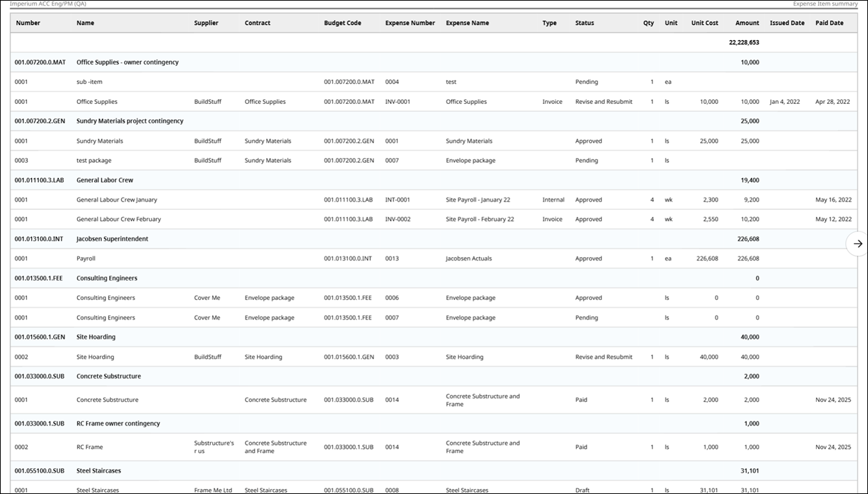868x494 pixels.
Task: Click 'General Labour Crew January' row name
Action: (116, 200)
